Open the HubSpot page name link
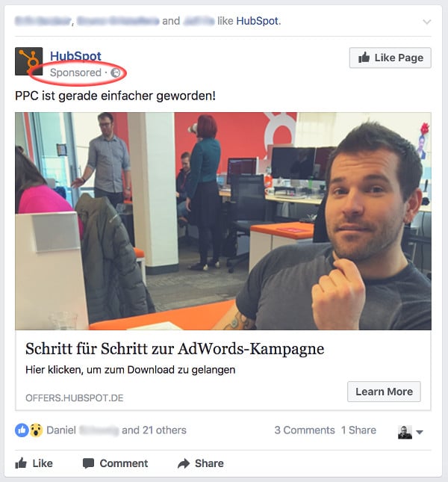Image resolution: width=448 pixels, height=482 pixels. (75, 56)
